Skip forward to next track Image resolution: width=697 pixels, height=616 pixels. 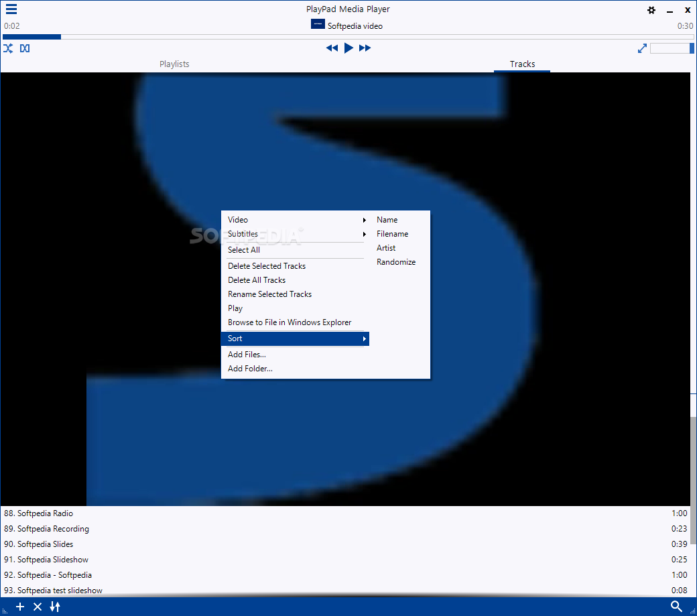coord(365,48)
